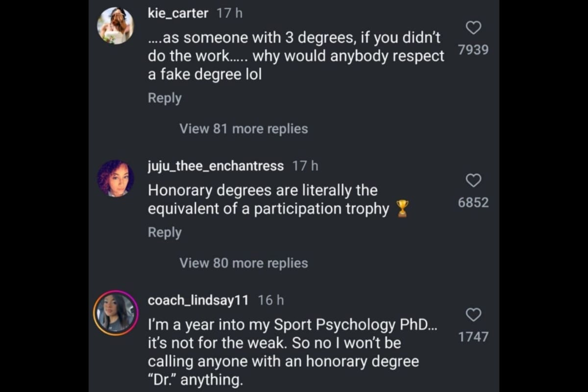Visit juju_thee_enchantress's profile via username
Screen dimensions: 588x392
click(215, 166)
